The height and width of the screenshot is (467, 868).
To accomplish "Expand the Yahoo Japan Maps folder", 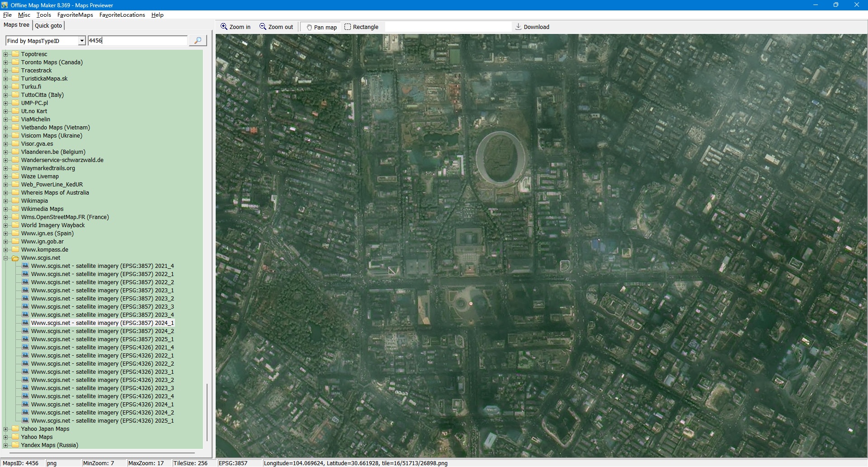I will click(x=6, y=429).
